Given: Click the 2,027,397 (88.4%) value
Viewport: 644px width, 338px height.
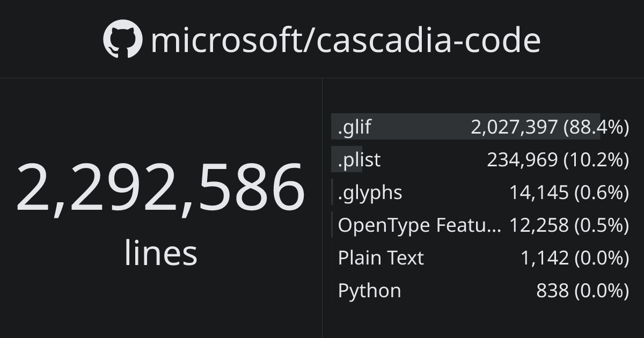Looking at the screenshot, I should [550, 127].
